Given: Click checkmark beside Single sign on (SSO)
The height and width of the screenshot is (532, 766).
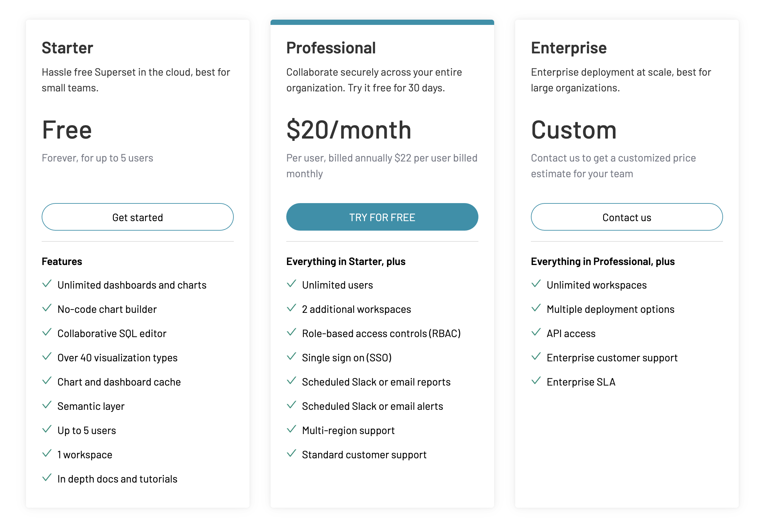Looking at the screenshot, I should pos(291,357).
